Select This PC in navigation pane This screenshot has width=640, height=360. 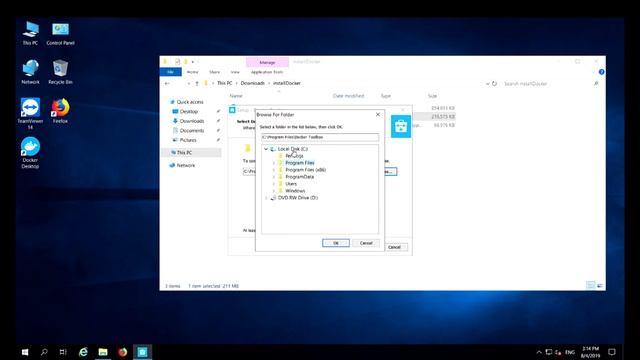click(x=184, y=153)
